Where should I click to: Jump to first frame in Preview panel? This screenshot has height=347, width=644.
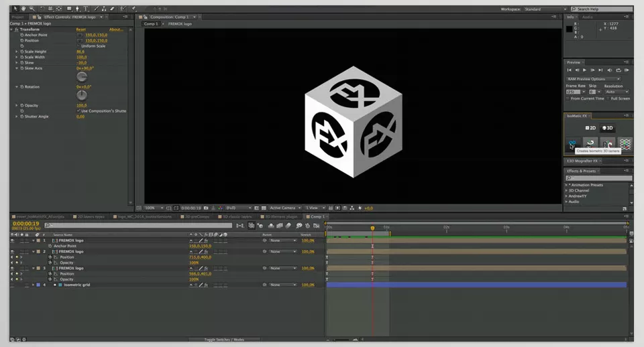570,70
